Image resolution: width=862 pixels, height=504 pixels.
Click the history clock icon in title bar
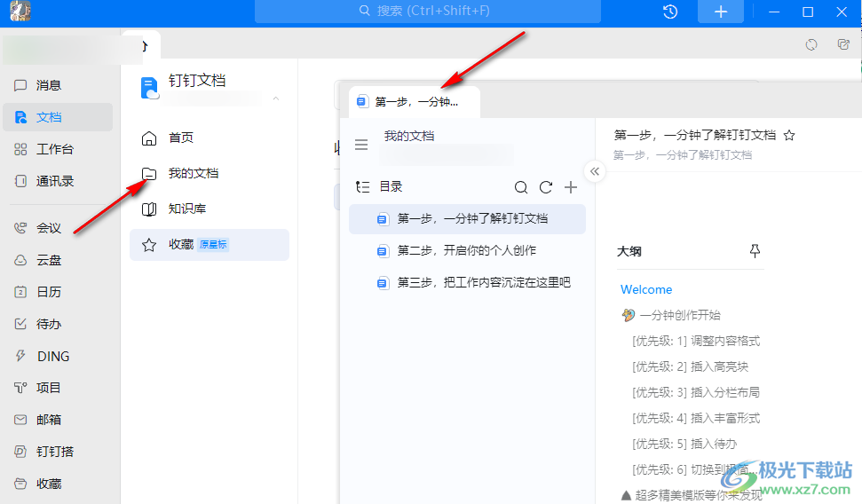(670, 12)
